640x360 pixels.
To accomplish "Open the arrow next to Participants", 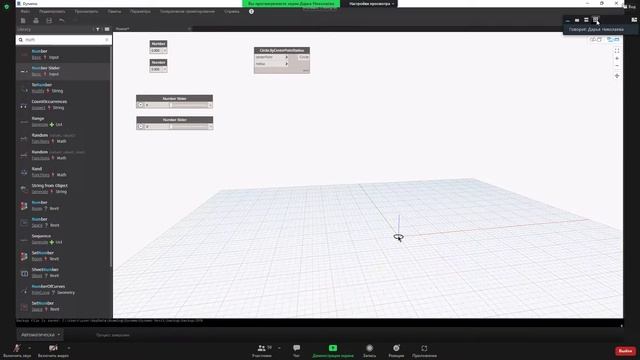I will [279, 348].
